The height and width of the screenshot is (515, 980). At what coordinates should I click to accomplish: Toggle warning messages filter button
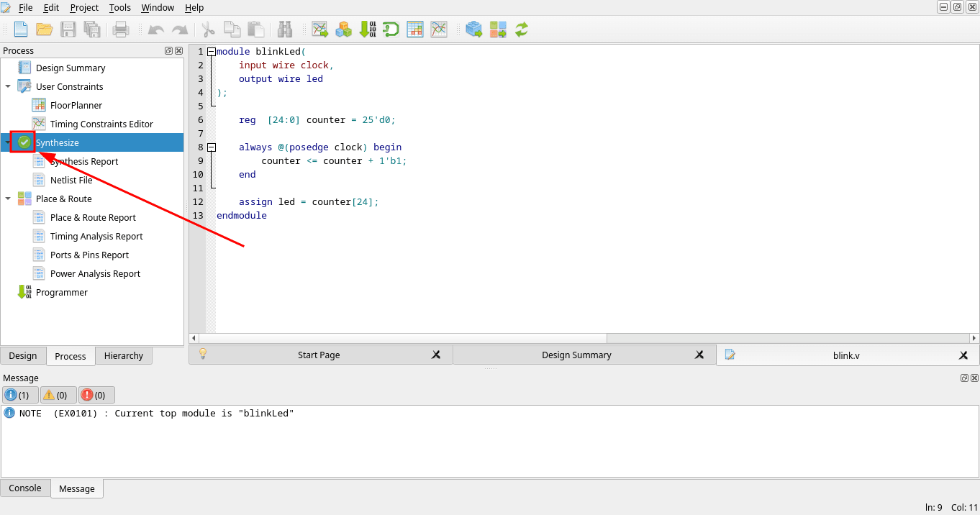tap(58, 395)
